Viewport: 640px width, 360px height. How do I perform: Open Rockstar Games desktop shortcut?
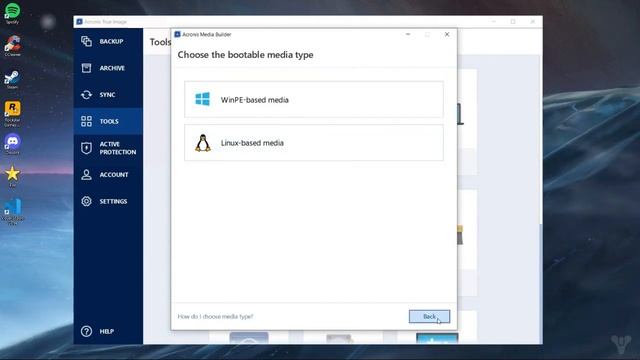coord(12,113)
